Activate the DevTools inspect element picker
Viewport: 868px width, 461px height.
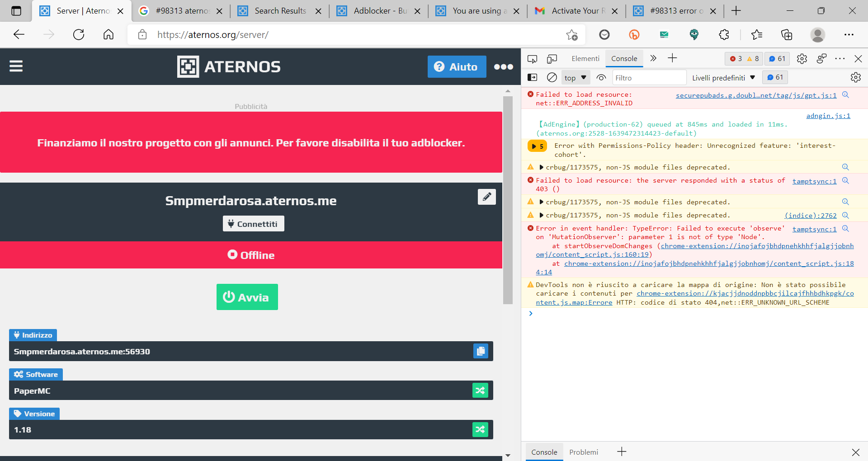[x=533, y=59]
